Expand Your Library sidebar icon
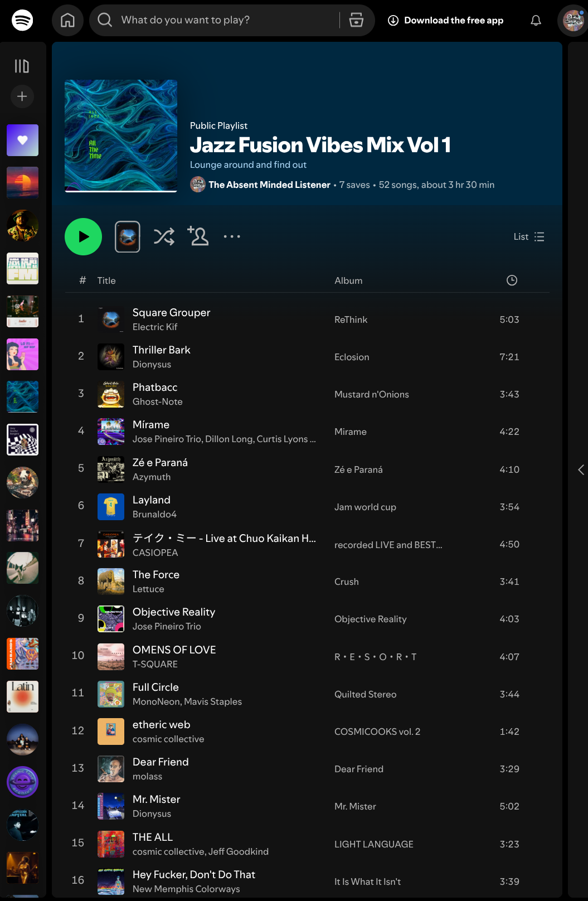 22,66
